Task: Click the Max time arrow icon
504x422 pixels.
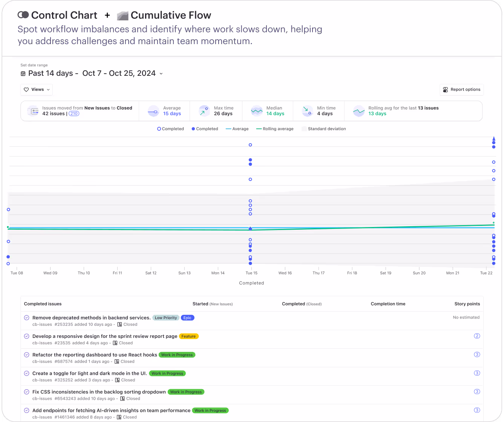Action: tap(204, 111)
